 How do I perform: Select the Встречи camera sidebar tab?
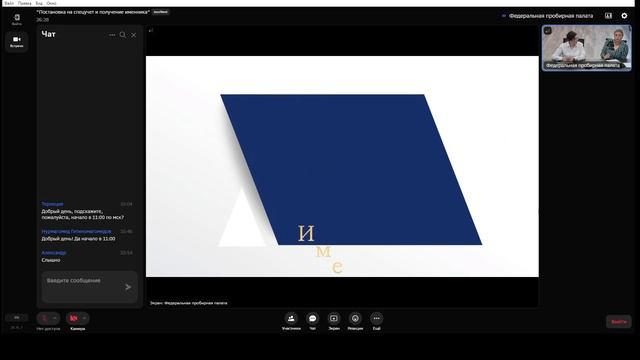pos(17,42)
